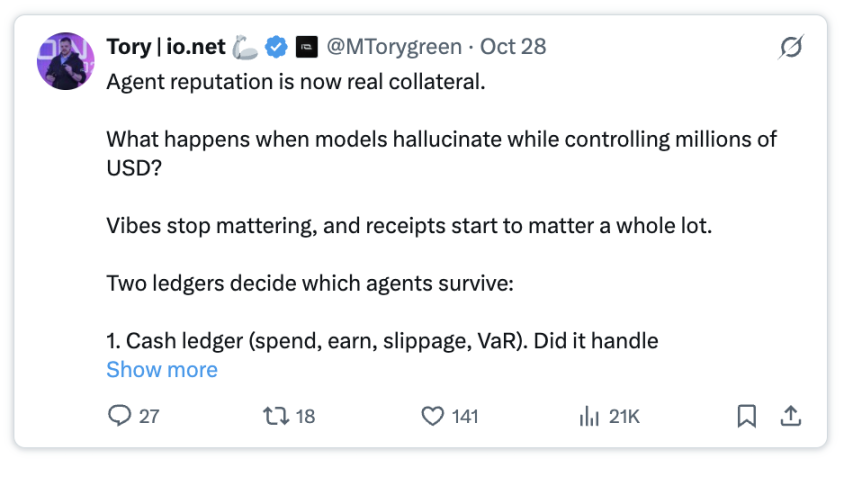The image size is (844, 477).
Task: Click the speech bubble reply icon
Action: (x=119, y=416)
